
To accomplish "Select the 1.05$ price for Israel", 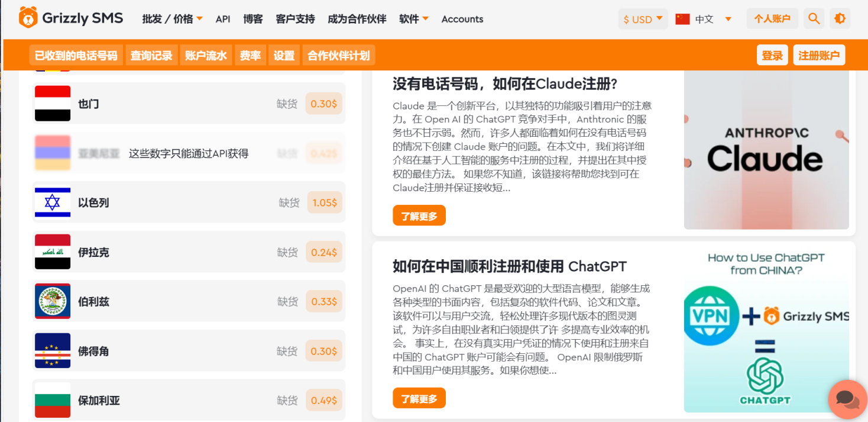I will pos(325,202).
